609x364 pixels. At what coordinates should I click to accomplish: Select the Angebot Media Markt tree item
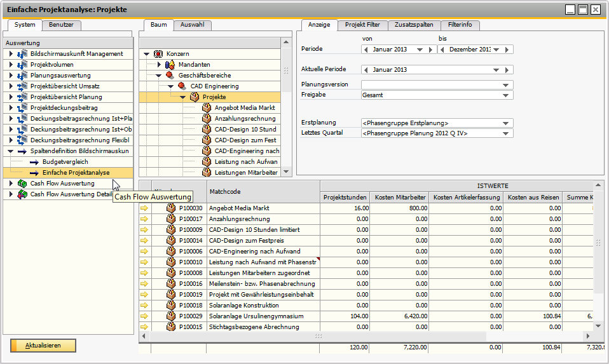[246, 108]
